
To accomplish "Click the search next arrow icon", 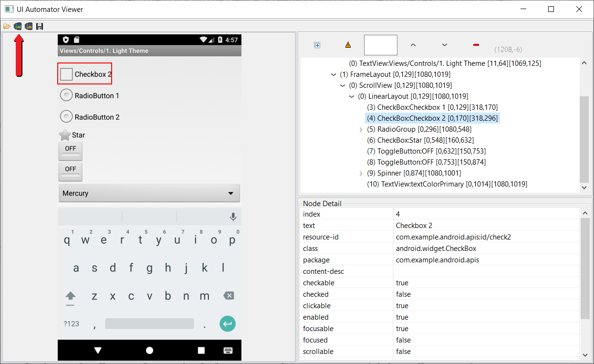I will [444, 44].
